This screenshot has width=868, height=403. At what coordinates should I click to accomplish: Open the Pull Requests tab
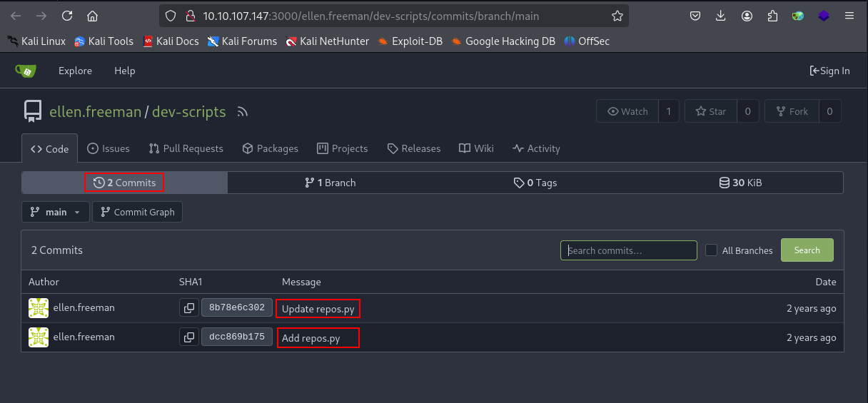coord(186,148)
